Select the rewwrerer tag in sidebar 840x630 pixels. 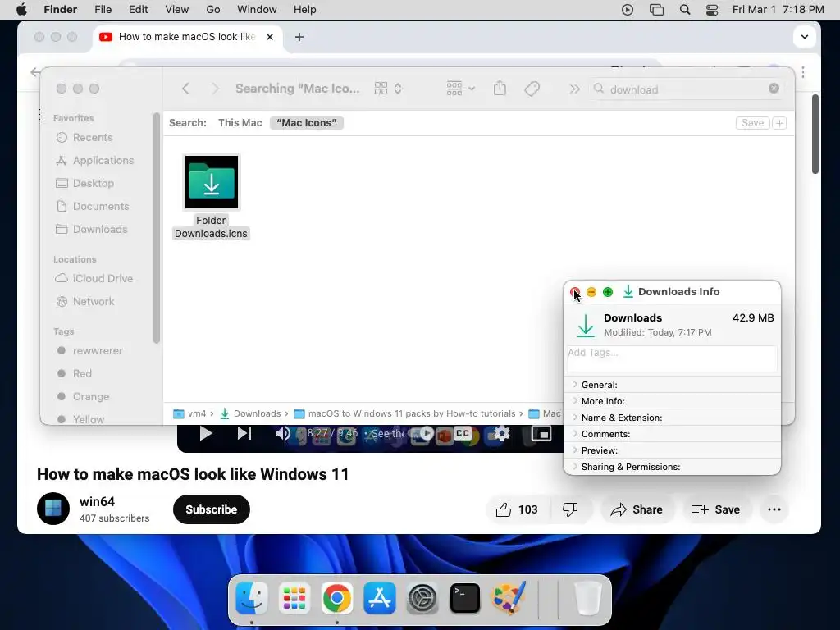point(98,351)
